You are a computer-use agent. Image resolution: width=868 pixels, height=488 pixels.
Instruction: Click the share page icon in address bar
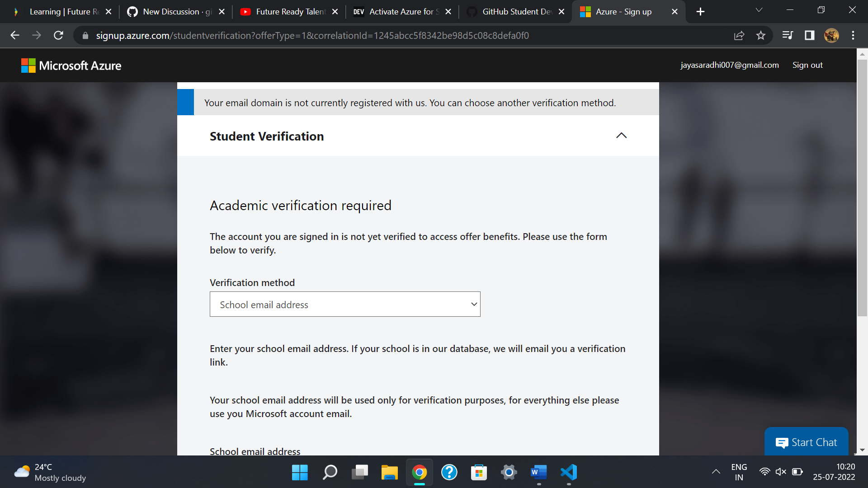click(739, 35)
